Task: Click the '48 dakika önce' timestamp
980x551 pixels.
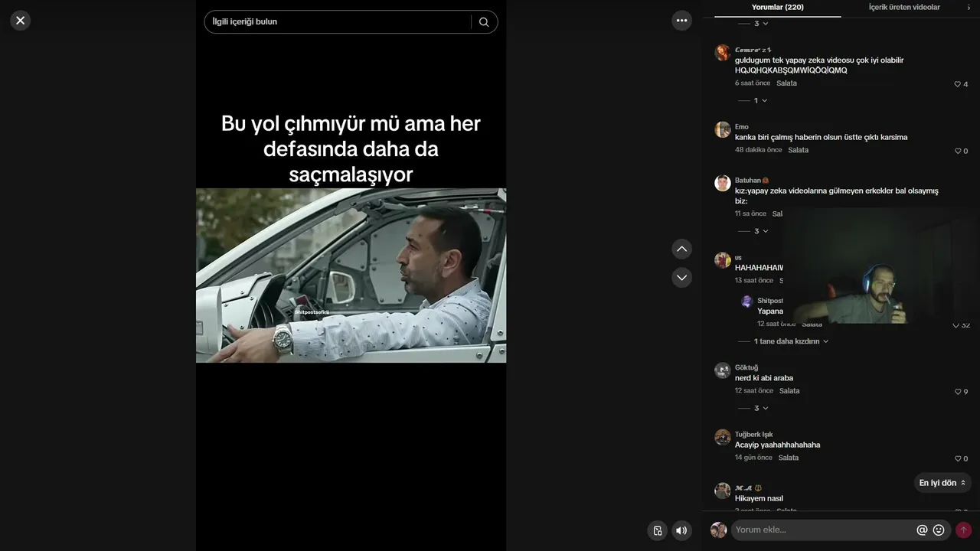Action: point(759,150)
